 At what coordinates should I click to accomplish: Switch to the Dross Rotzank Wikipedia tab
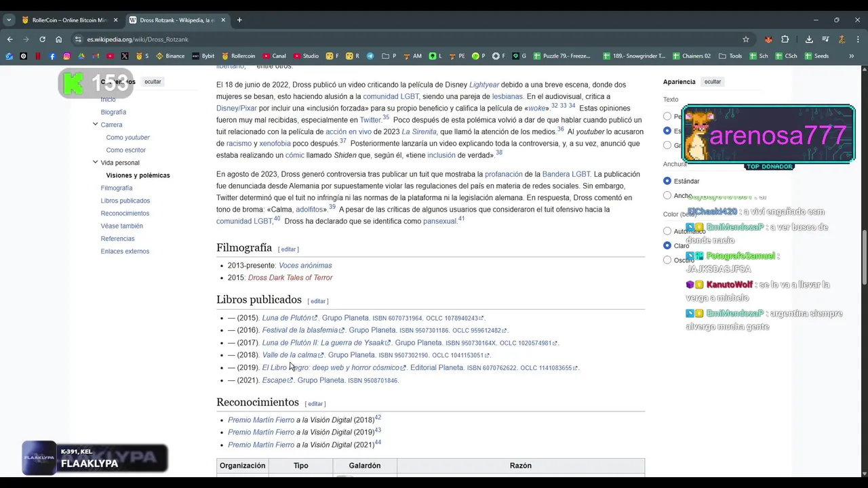pyautogui.click(x=177, y=20)
